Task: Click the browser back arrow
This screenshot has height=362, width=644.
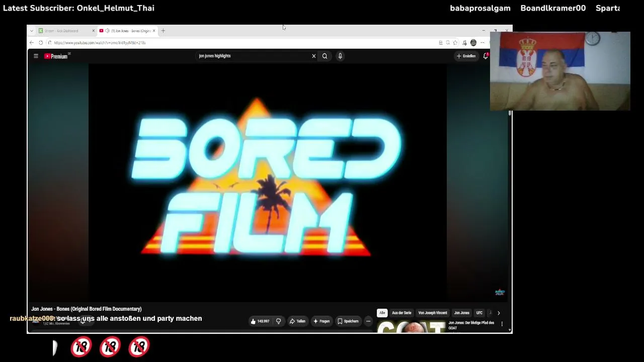Action: pos(32,43)
